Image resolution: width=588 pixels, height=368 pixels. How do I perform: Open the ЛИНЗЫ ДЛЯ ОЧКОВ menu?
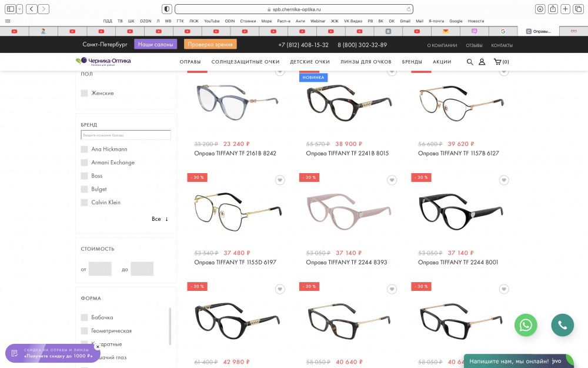pyautogui.click(x=366, y=62)
